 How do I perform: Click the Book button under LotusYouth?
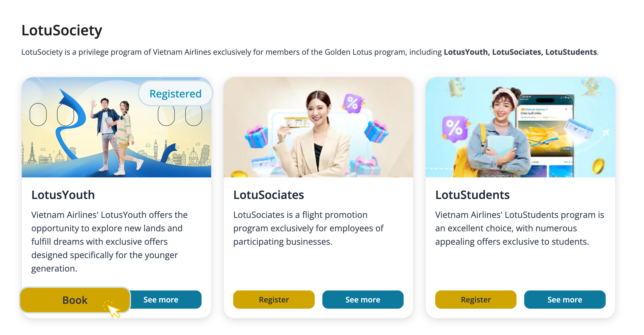75,300
